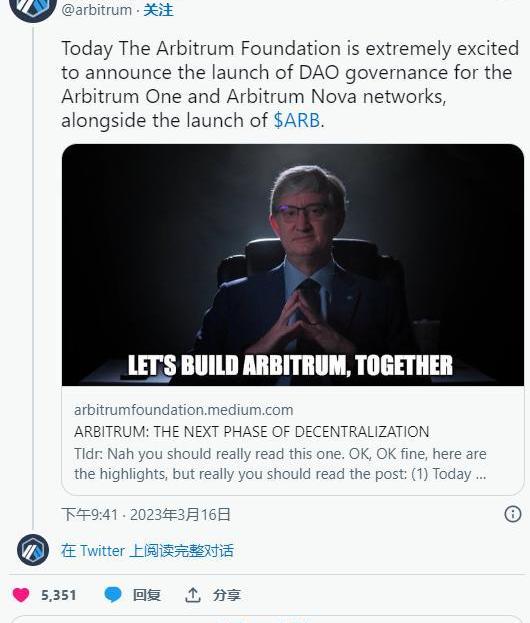Open the meme image of man at desk
Screen dimensions: 530x623
coord(293,265)
